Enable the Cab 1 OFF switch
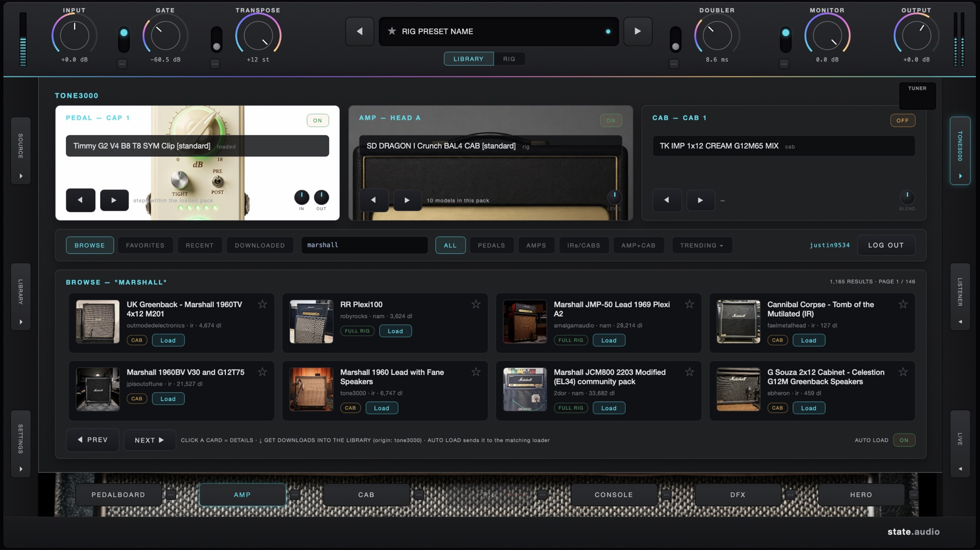The image size is (980, 550). click(903, 120)
